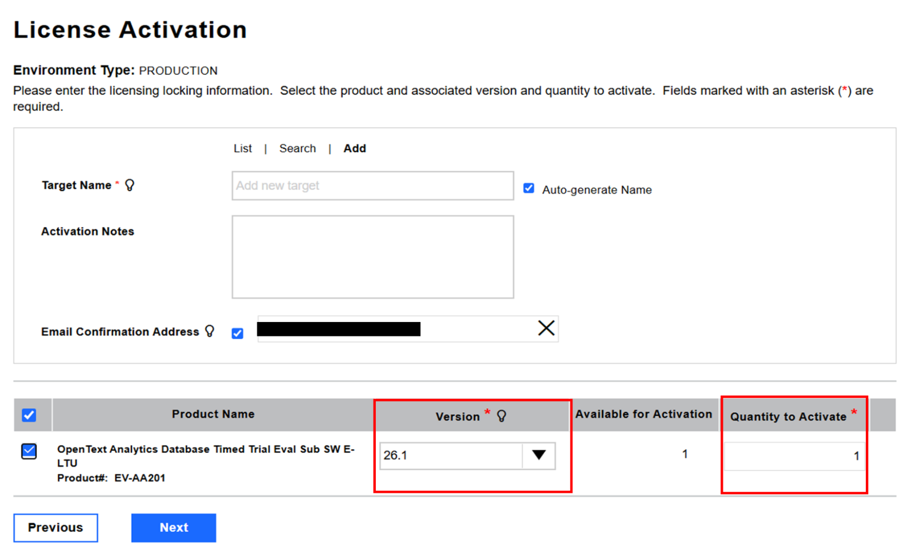Click the Email Confirmation Address lightbulb icon
924x560 pixels.
tap(210, 331)
